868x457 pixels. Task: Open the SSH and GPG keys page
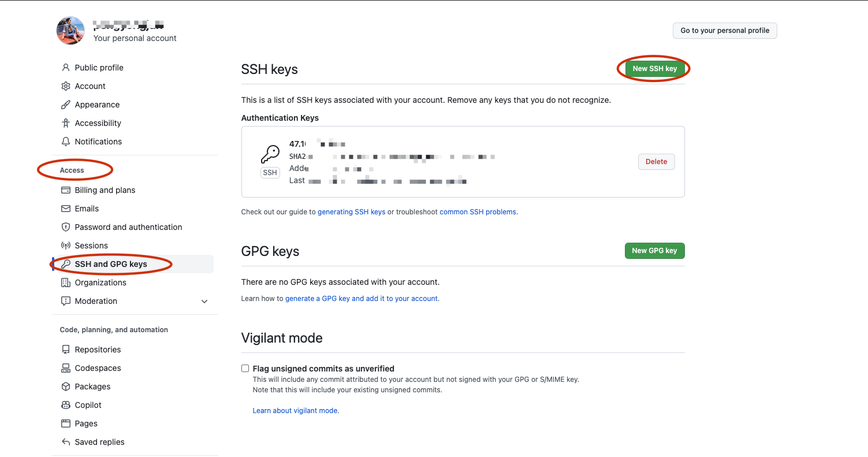111,264
